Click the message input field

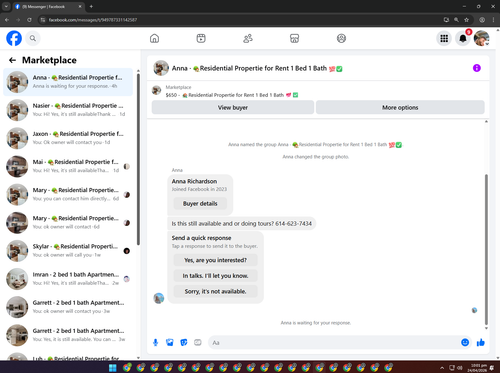tap(333, 342)
